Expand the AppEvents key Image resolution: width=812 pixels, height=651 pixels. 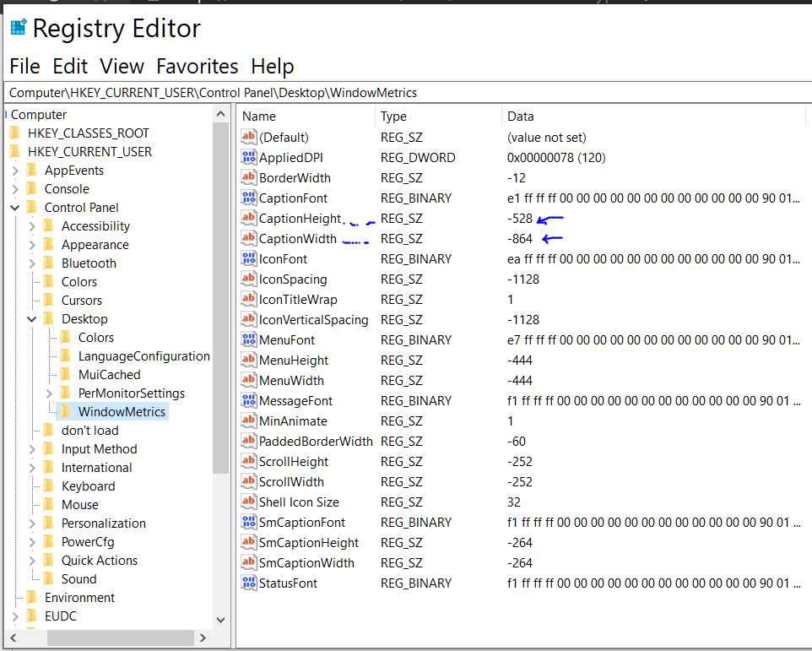15,171
